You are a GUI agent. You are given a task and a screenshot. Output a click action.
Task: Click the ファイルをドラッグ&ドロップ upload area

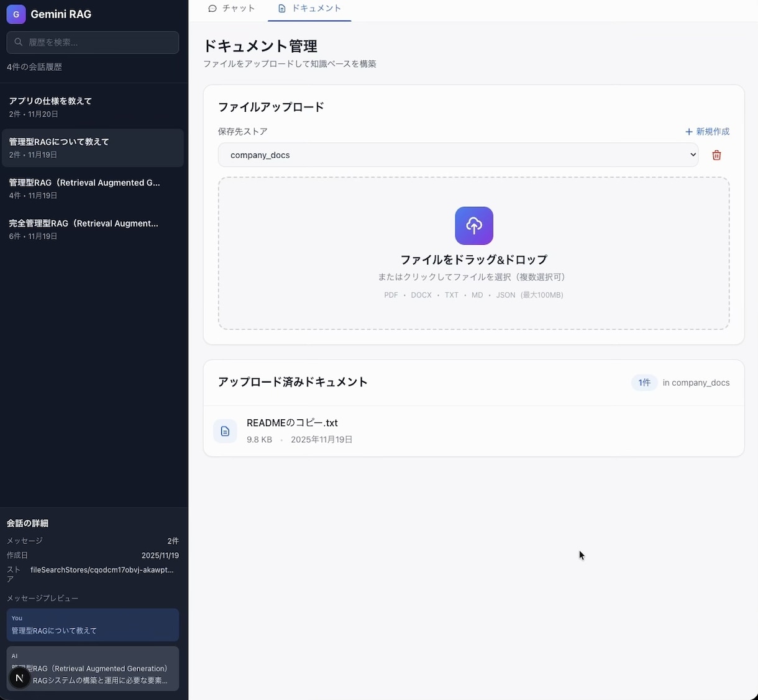pos(473,253)
